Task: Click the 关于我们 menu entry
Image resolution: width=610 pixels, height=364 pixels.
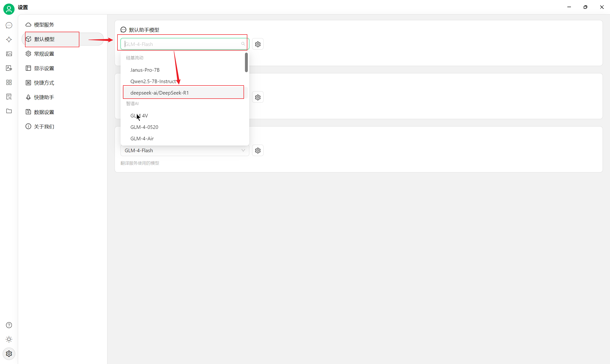Action: pyautogui.click(x=44, y=126)
